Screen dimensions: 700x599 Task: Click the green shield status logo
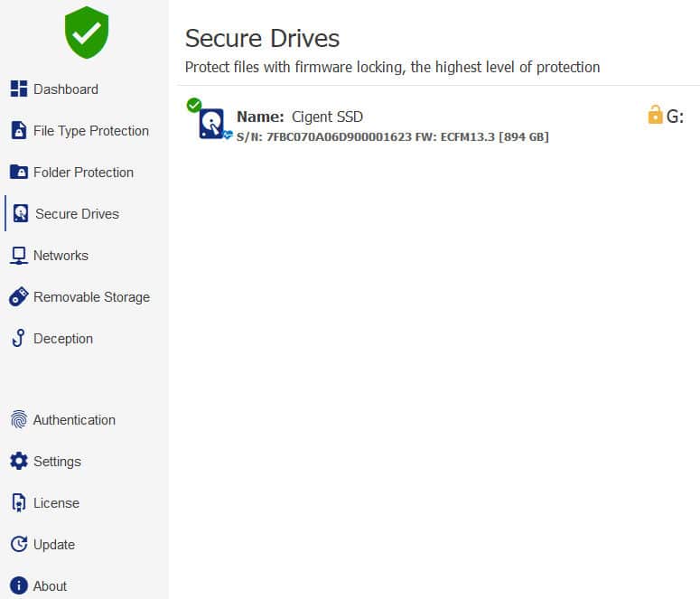(x=87, y=33)
